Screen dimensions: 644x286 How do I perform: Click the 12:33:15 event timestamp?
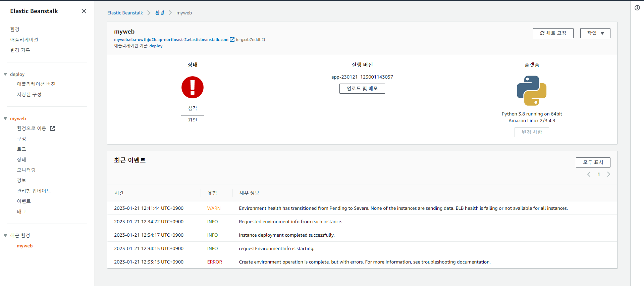[149, 262]
